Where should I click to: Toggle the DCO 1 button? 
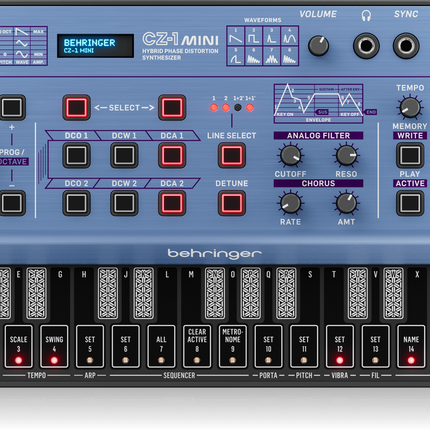(77, 155)
